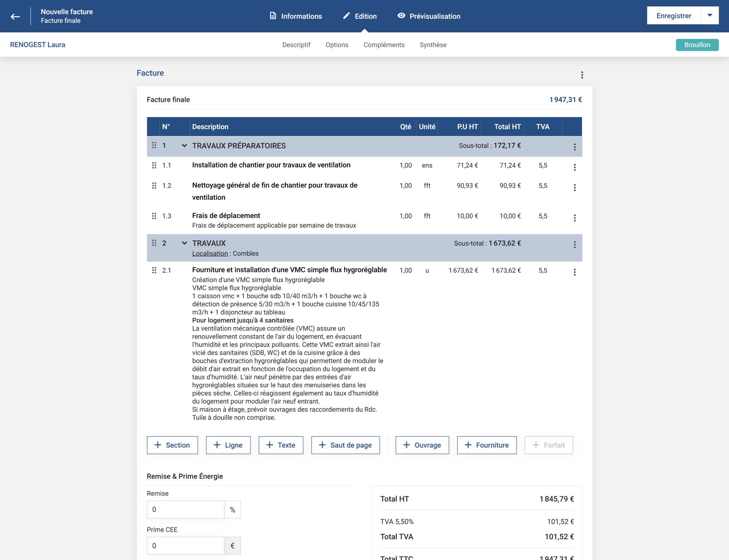The height and width of the screenshot is (560, 729).
Task: Go to Synthèse sub-tab
Action: coord(433,45)
